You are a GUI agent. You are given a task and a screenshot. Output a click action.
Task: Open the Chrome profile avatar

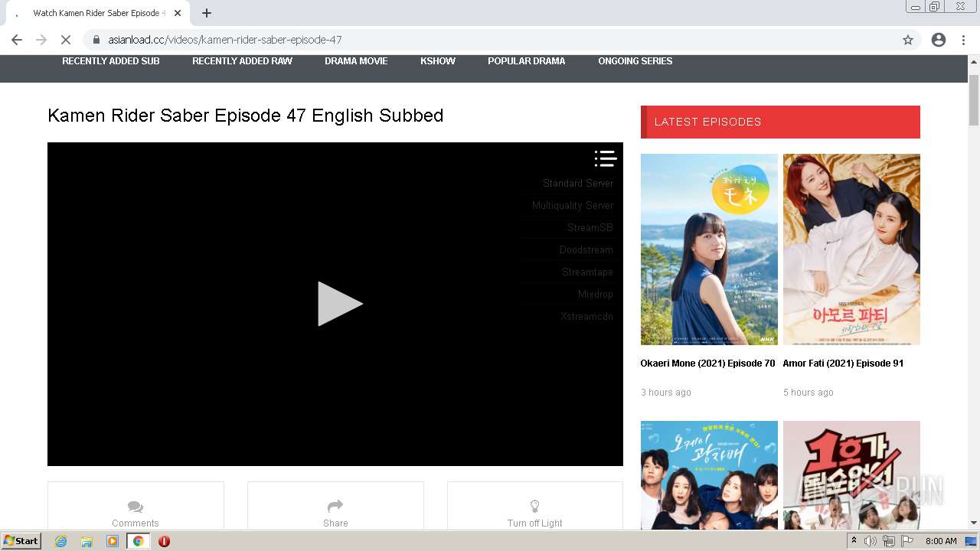coord(939,40)
